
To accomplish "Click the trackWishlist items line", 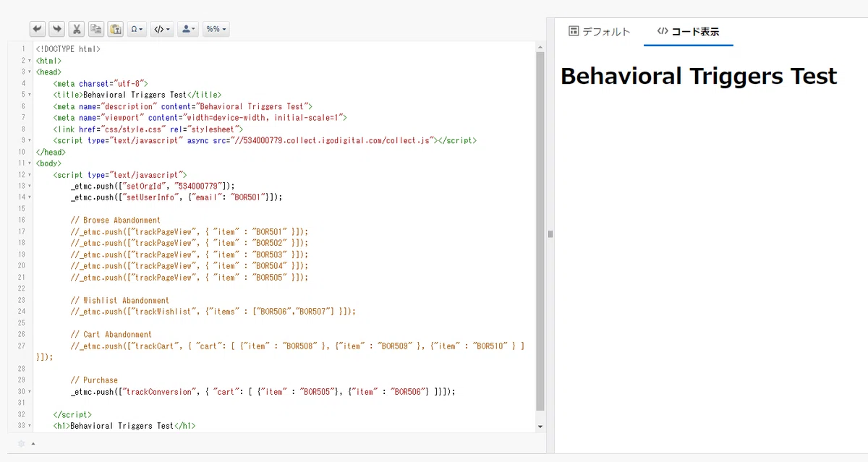I will (213, 312).
